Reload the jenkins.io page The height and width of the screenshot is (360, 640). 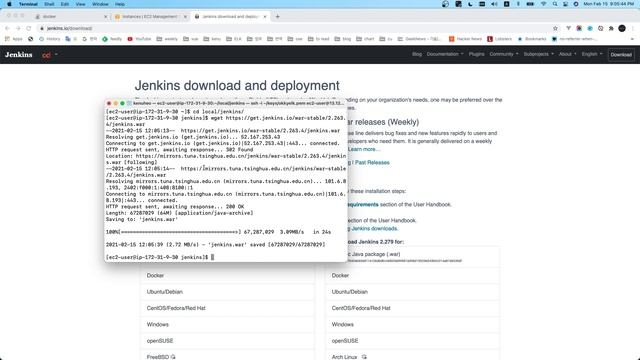point(29,28)
